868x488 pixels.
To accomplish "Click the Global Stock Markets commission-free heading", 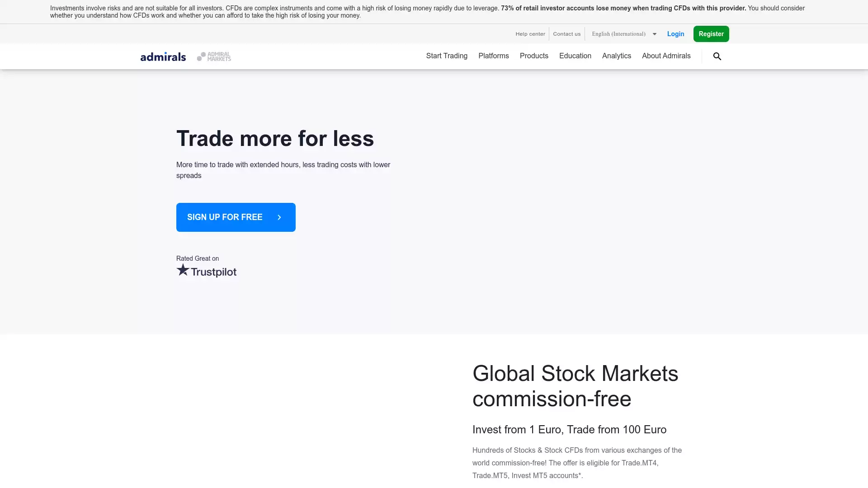I will (575, 386).
